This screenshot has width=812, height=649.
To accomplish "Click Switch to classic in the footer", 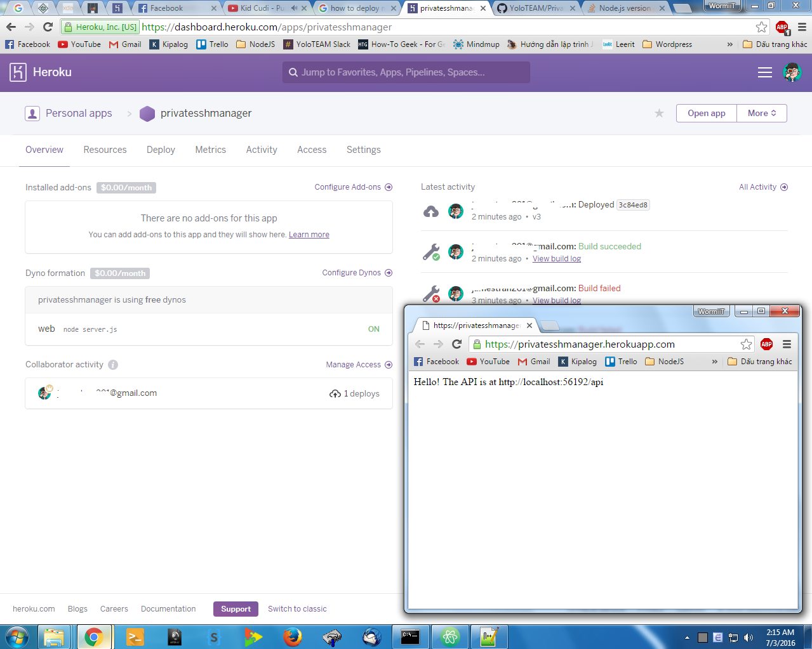I will click(x=297, y=609).
